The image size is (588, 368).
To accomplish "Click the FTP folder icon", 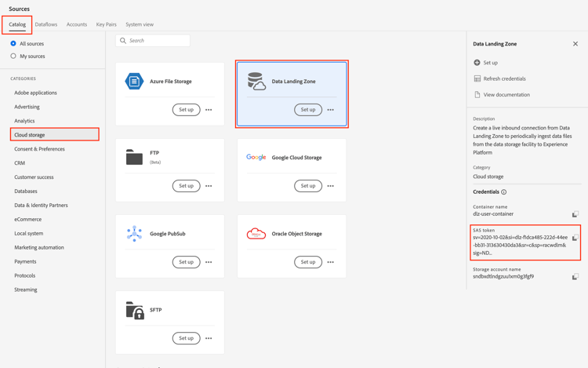I will (134, 157).
